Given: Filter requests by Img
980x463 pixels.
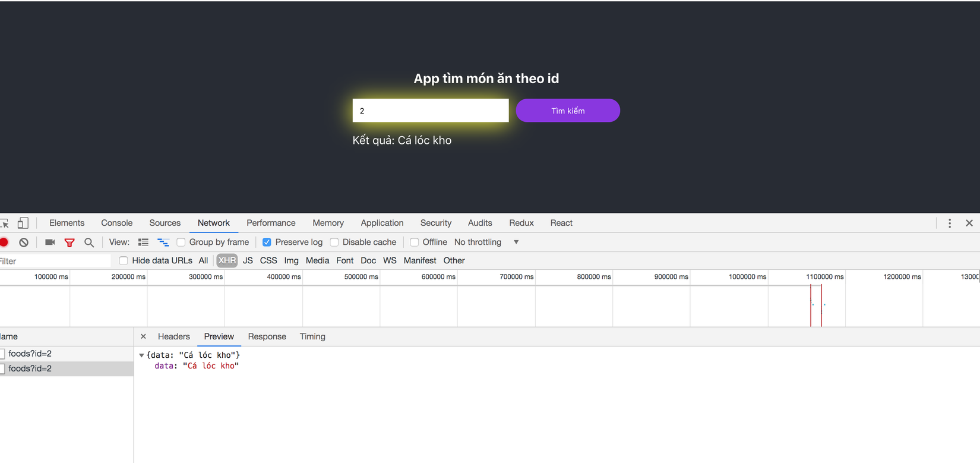Looking at the screenshot, I should pyautogui.click(x=291, y=261).
